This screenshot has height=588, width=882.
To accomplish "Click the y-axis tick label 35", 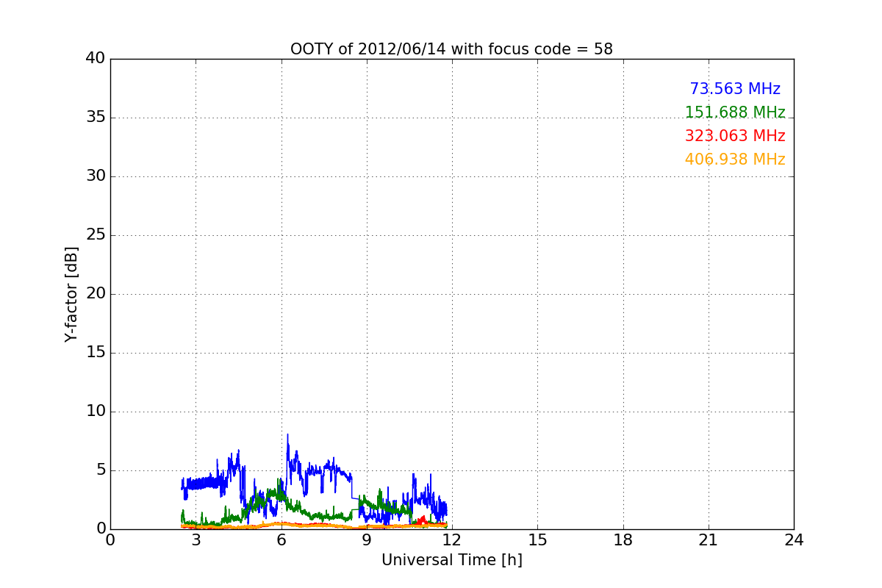I will click(96, 118).
